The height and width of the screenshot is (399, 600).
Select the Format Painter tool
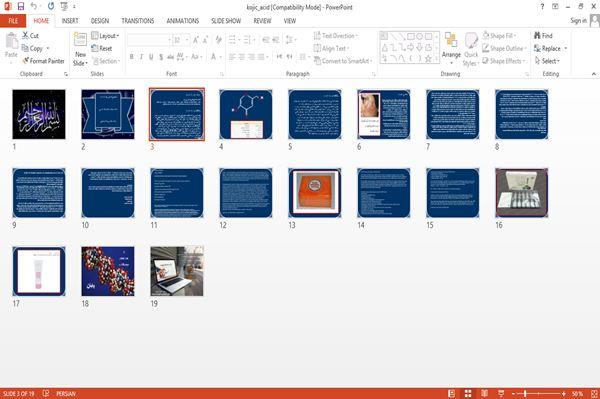43,61
